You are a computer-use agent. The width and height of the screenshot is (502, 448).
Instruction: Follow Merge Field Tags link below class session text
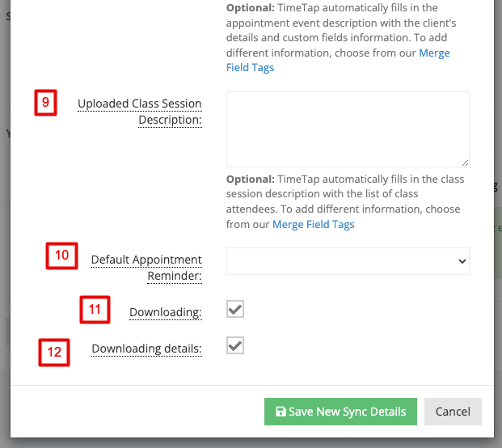[314, 225]
